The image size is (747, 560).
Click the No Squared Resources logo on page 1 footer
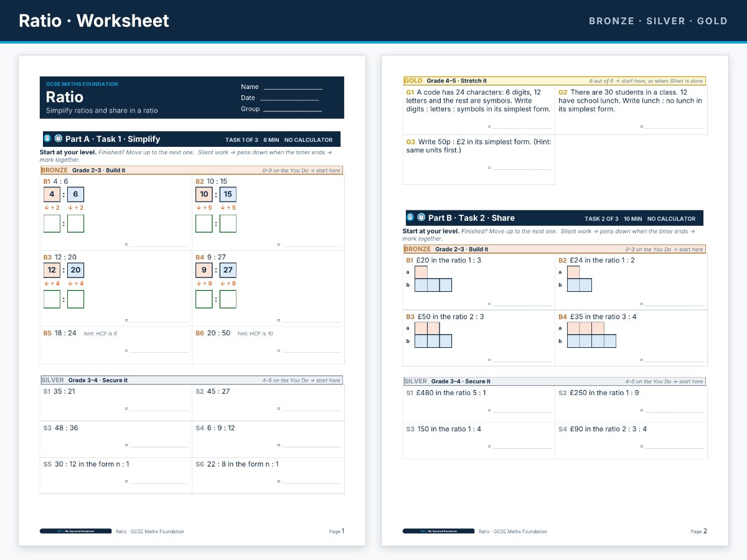76,531
